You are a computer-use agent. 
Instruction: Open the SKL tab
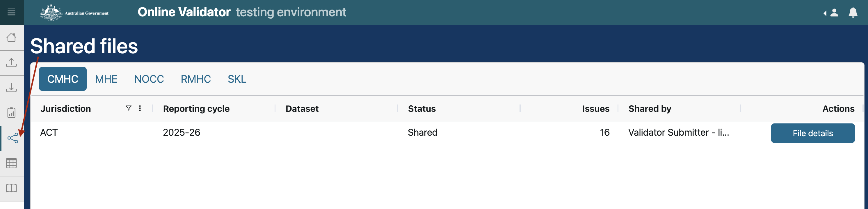(x=237, y=79)
